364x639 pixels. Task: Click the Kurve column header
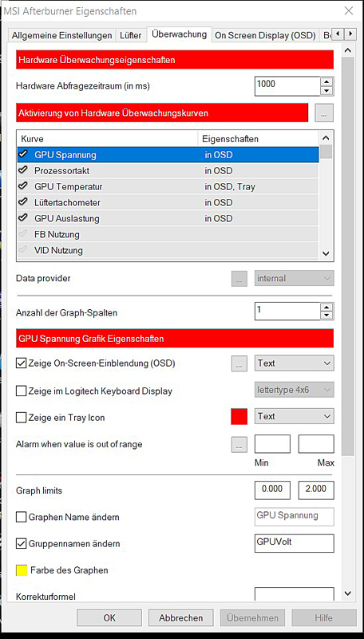point(108,139)
